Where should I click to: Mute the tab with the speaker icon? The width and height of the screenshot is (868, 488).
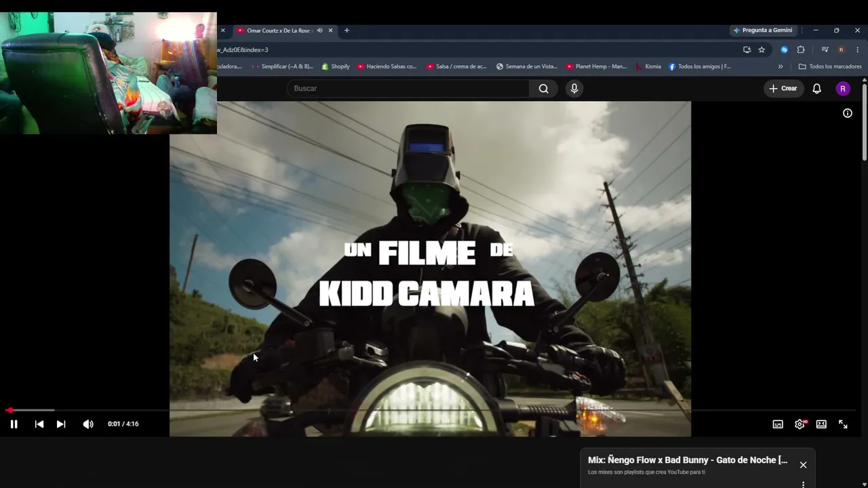coord(319,30)
